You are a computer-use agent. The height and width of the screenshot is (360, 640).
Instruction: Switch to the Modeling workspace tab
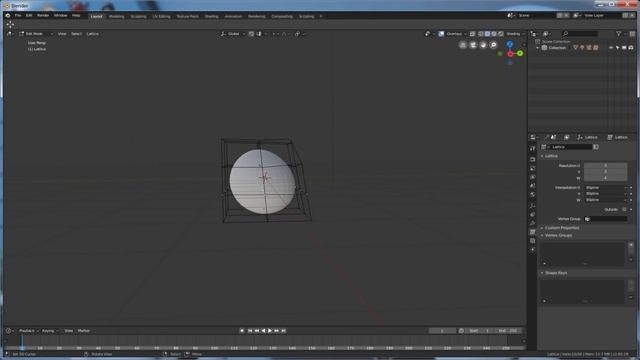116,16
